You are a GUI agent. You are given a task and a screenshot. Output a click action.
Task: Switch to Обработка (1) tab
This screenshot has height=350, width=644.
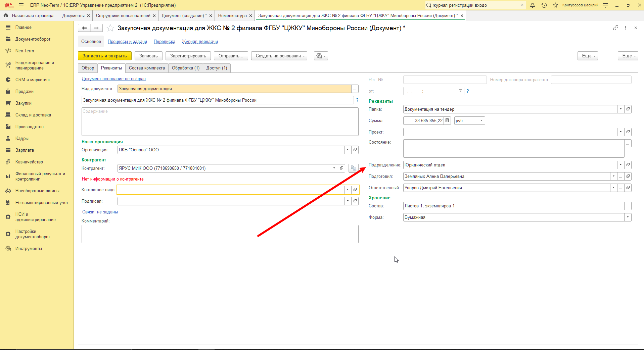click(x=186, y=68)
